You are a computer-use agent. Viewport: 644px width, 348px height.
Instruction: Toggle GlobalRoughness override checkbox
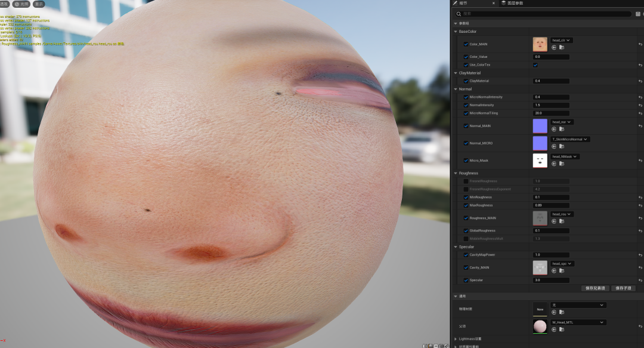[466, 231]
